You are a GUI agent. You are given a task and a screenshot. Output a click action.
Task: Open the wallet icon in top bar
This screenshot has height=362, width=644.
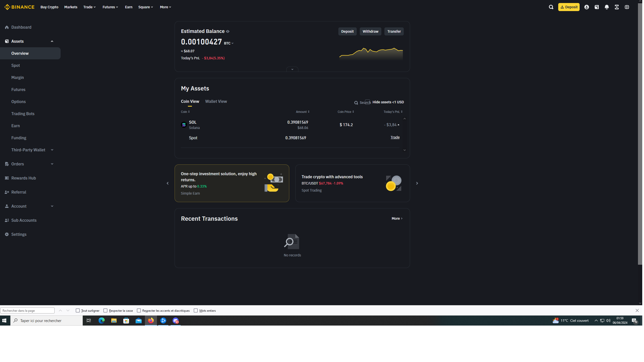(596, 7)
